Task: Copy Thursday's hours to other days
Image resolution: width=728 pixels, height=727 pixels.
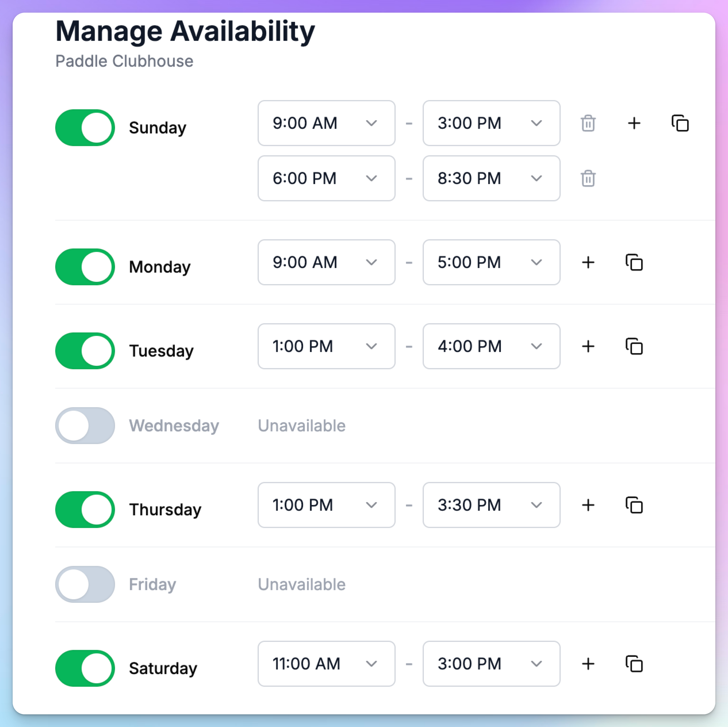Action: (634, 505)
